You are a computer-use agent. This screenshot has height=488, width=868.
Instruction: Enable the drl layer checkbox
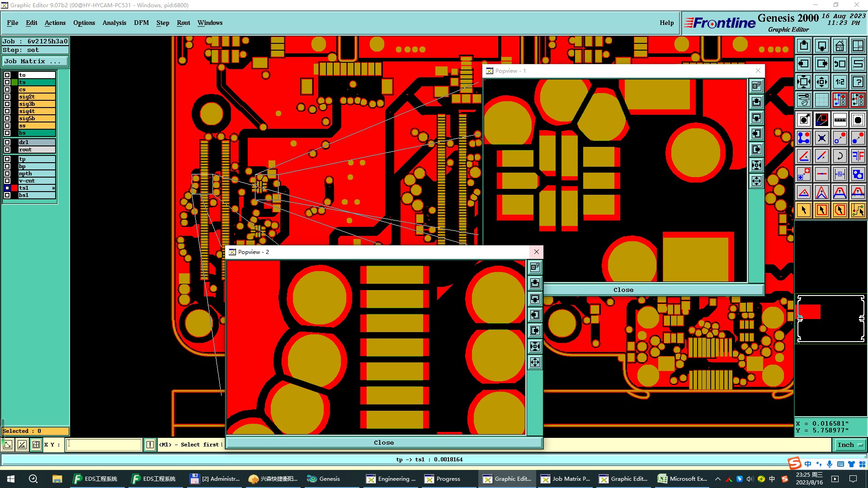(x=7, y=142)
